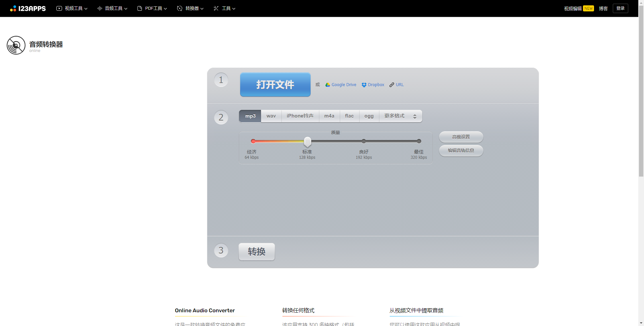Image resolution: width=644 pixels, height=326 pixels.
Task: Select the mp3 format tab
Action: coord(250,116)
